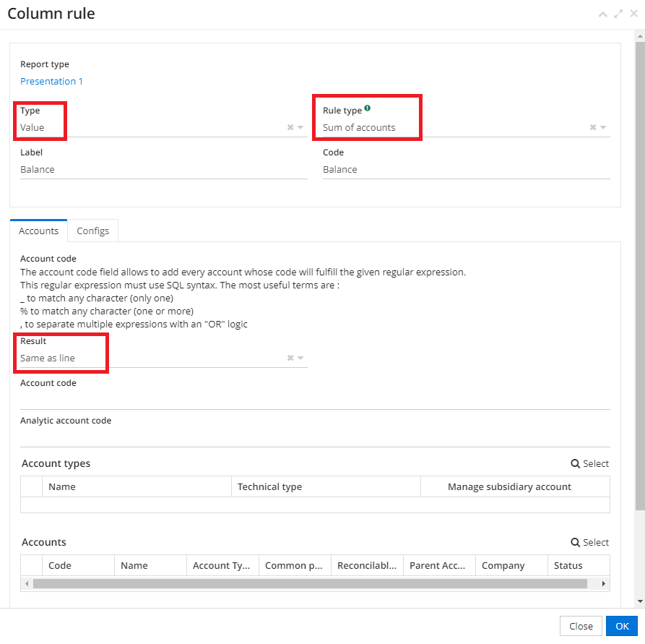Click the Code input field containing Balance

(466, 170)
